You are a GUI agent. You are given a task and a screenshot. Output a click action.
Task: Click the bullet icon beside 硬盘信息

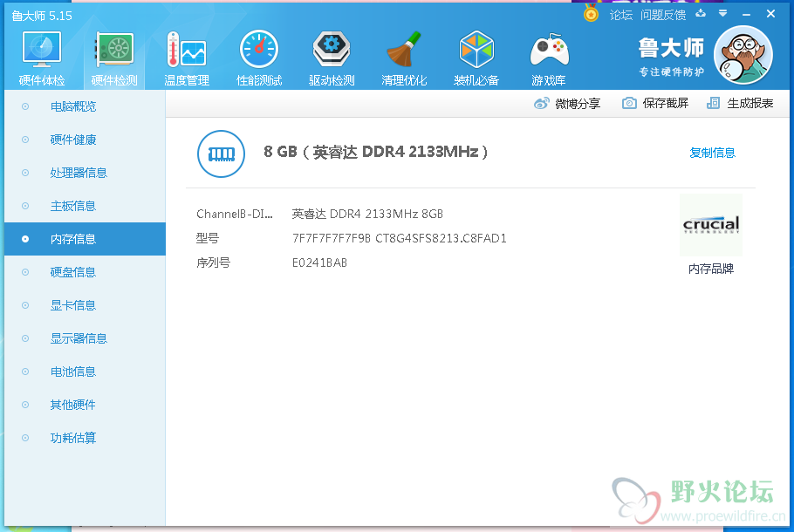point(25,272)
